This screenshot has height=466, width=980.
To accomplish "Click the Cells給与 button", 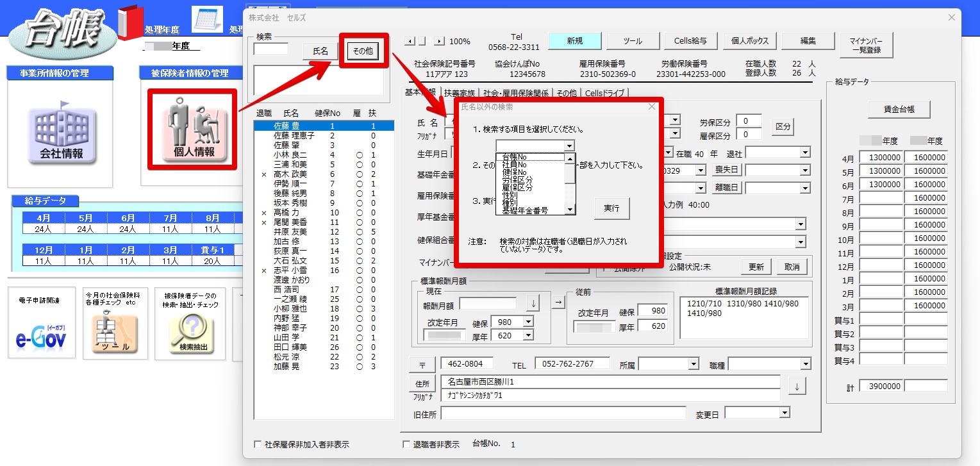I will pos(690,41).
